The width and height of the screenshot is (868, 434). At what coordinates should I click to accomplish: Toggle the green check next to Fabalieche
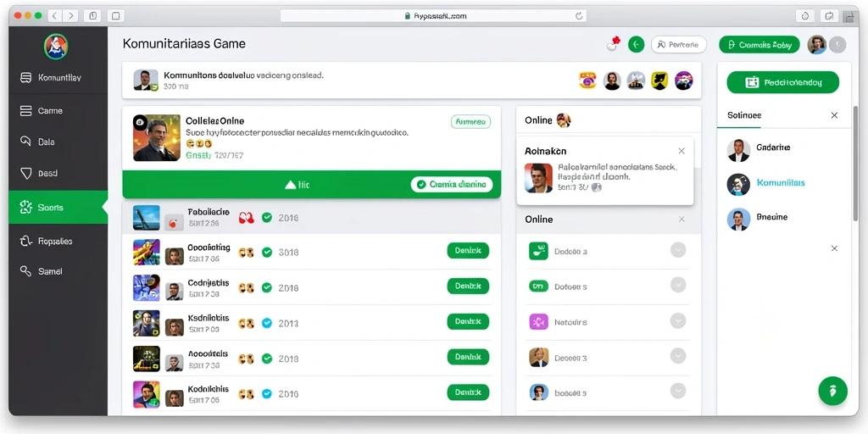267,218
